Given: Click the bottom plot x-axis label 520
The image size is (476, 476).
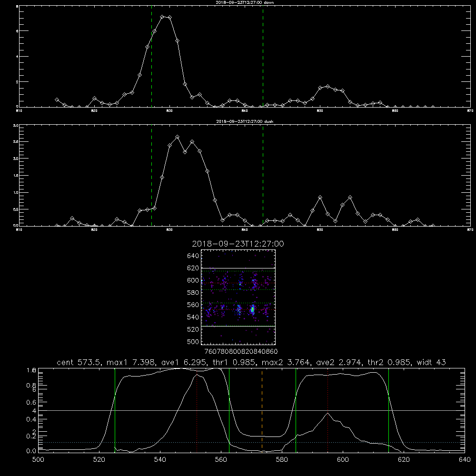Looking at the screenshot, I should pyautogui.click(x=99, y=460).
